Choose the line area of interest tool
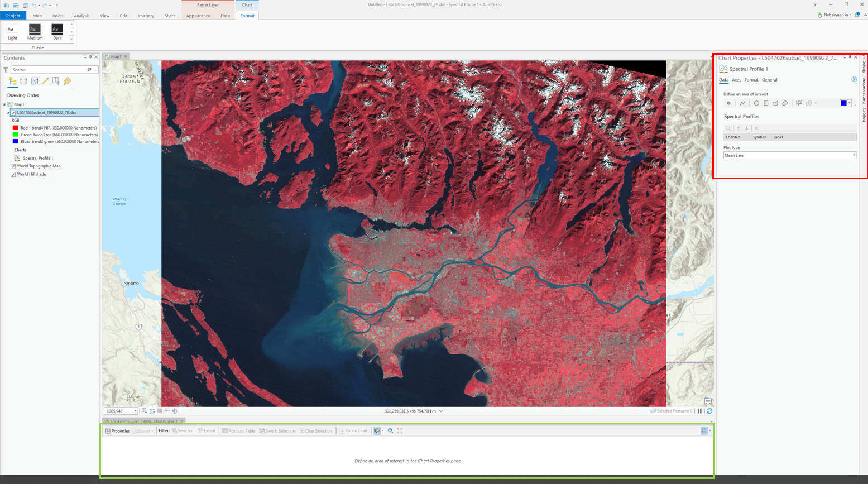Viewport: 868px width, 484px height. 742,103
